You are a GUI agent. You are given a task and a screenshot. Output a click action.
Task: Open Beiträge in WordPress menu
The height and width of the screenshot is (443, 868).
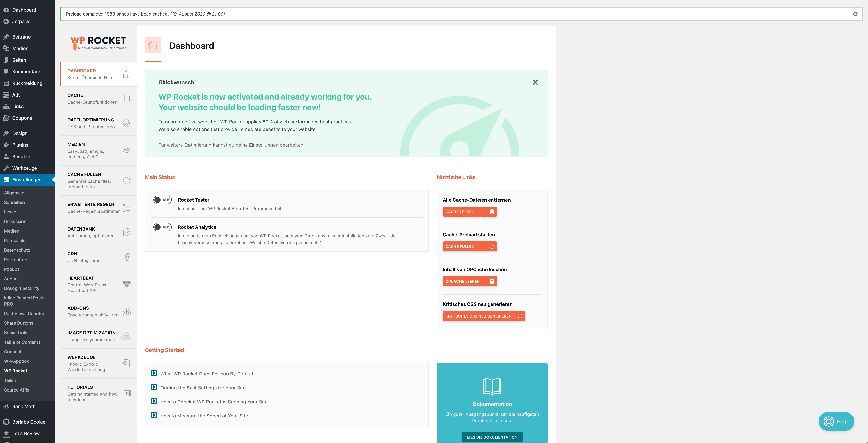(x=27, y=37)
